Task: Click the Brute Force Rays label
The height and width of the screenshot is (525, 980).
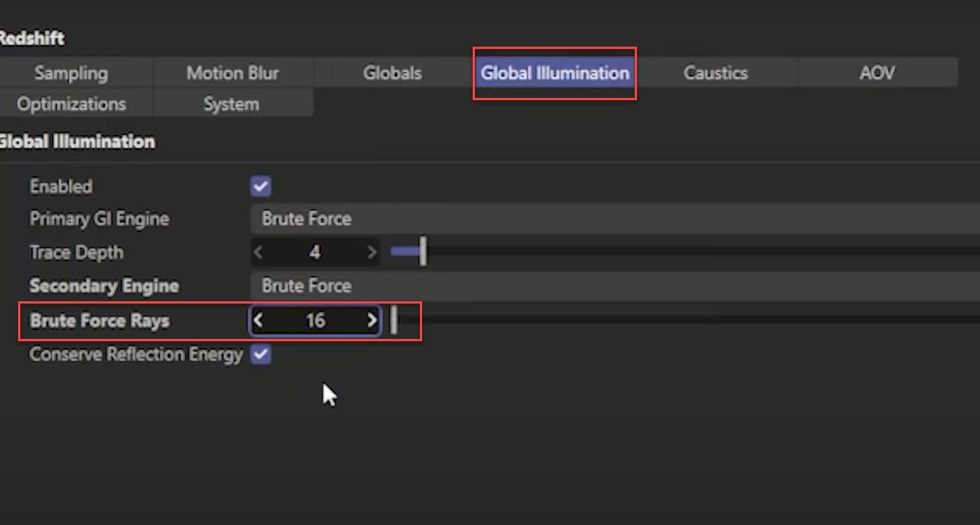Action: (x=100, y=321)
